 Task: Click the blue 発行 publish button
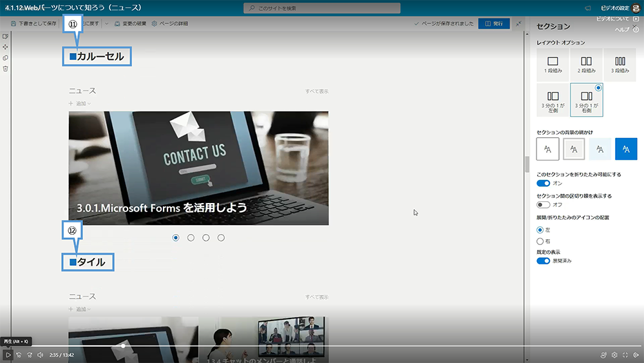[494, 24]
